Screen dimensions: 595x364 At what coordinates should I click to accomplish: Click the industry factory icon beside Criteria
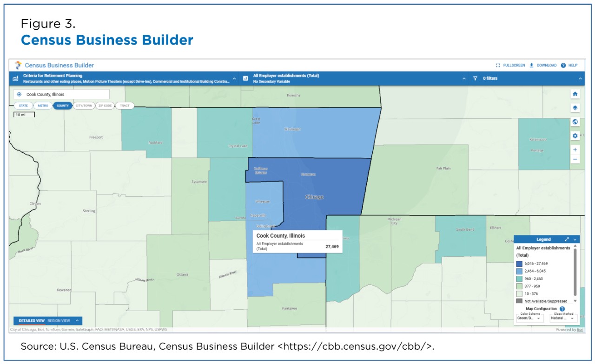15,78
